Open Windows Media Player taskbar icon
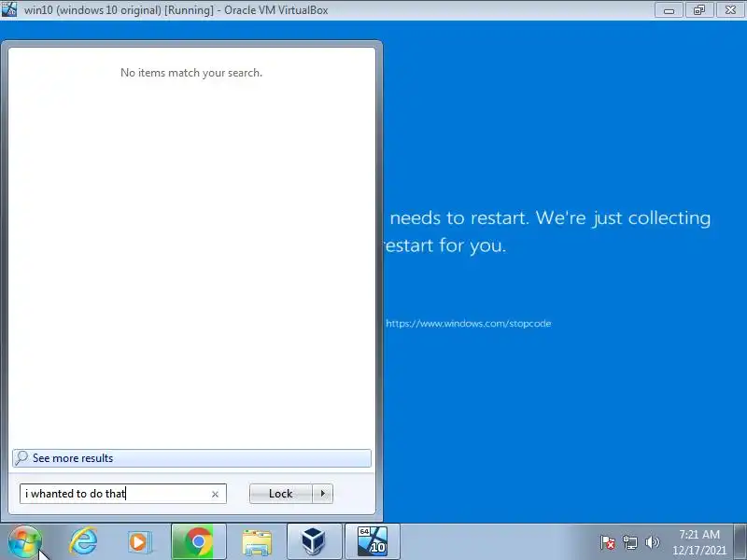Viewport: 747px width, 560px height. (x=139, y=542)
